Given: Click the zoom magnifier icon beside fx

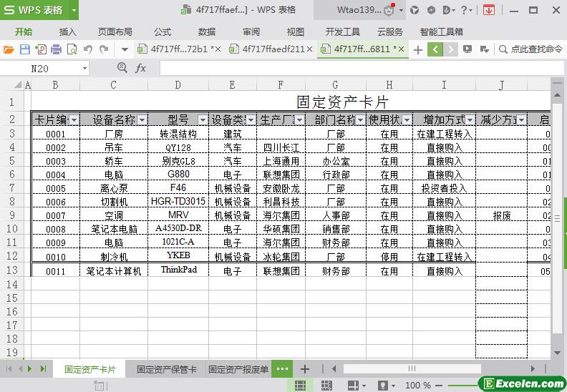Looking at the screenshot, I should coord(122,67).
